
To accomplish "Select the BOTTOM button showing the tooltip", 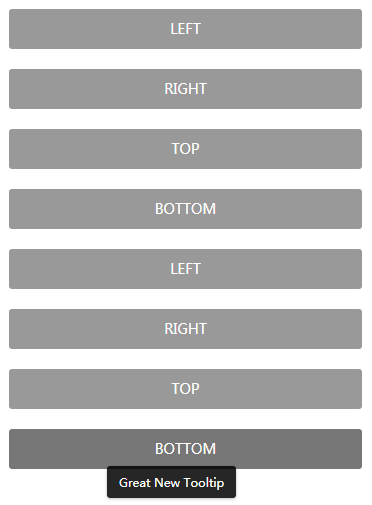I will pos(185,449).
